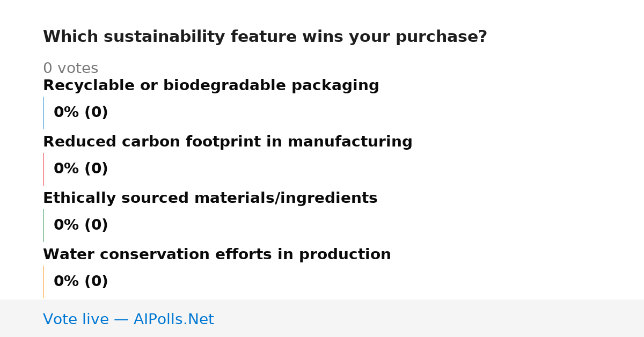
Task: Click the green bar for ethically sourced
Action: click(43, 225)
